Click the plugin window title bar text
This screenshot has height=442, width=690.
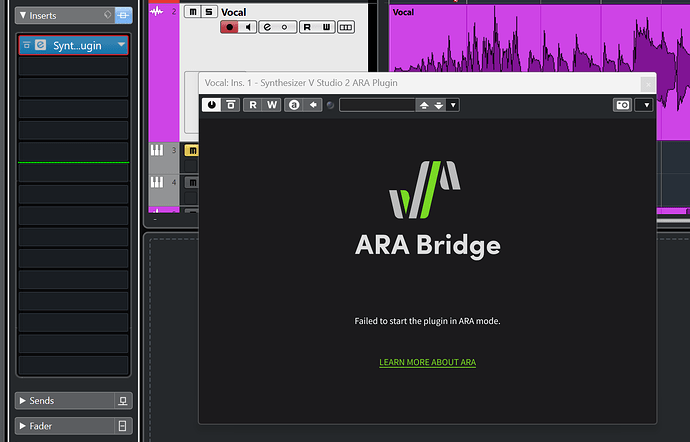[x=301, y=83]
